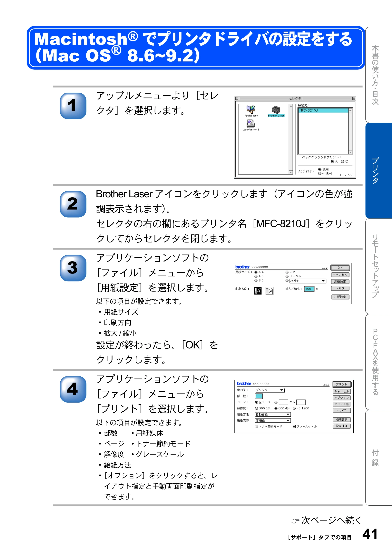Open the ハガキ paper size dropdown
This screenshot has width=392, height=556.
[x=308, y=281]
